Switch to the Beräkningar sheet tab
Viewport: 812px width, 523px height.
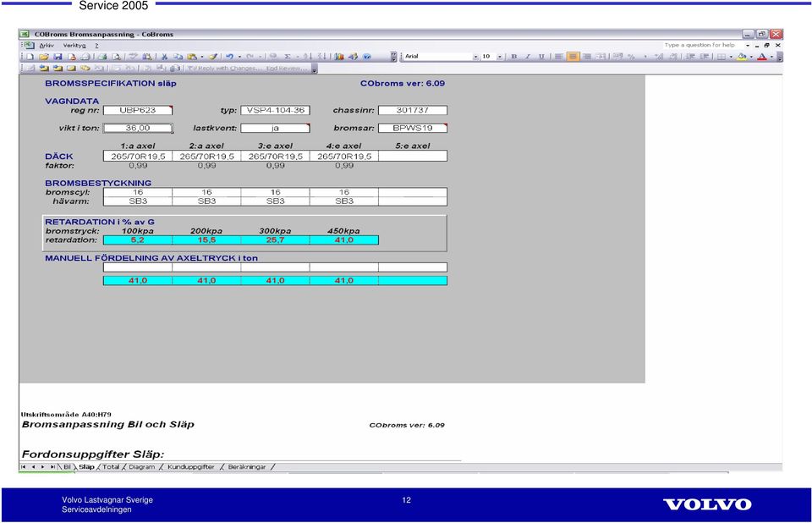point(247,467)
